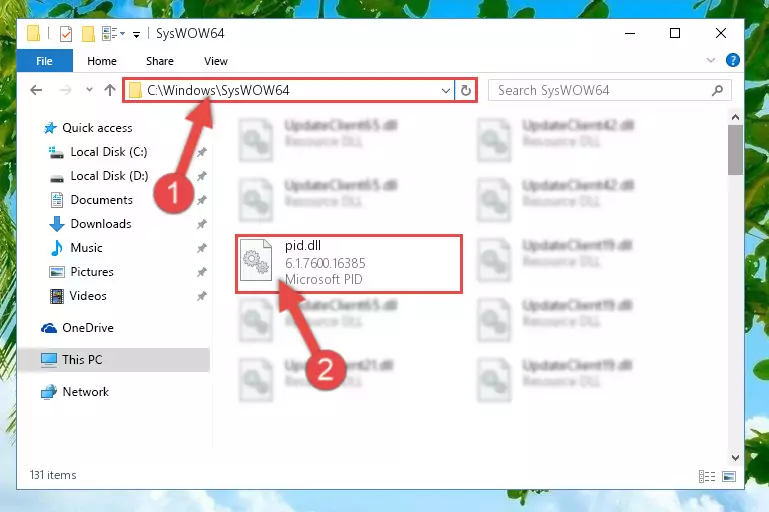
Task: Open the recent locations dropdown arrow
Action: [x=89, y=90]
